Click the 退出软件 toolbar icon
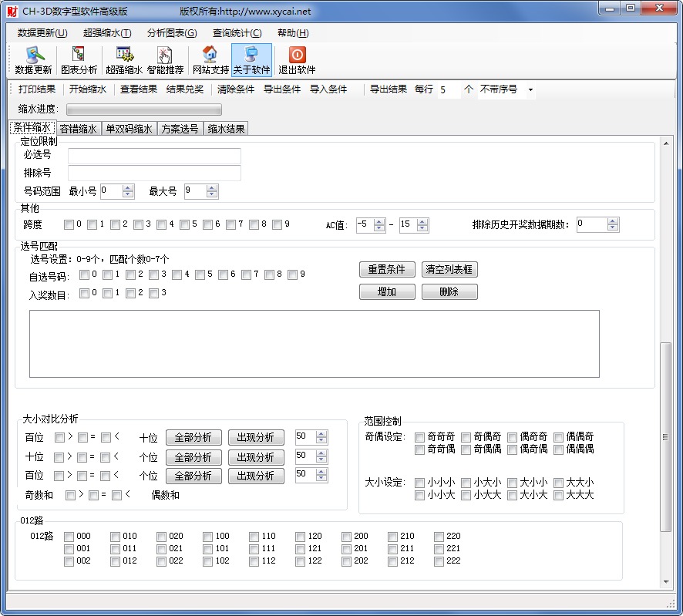The height and width of the screenshot is (616, 683). pos(297,60)
